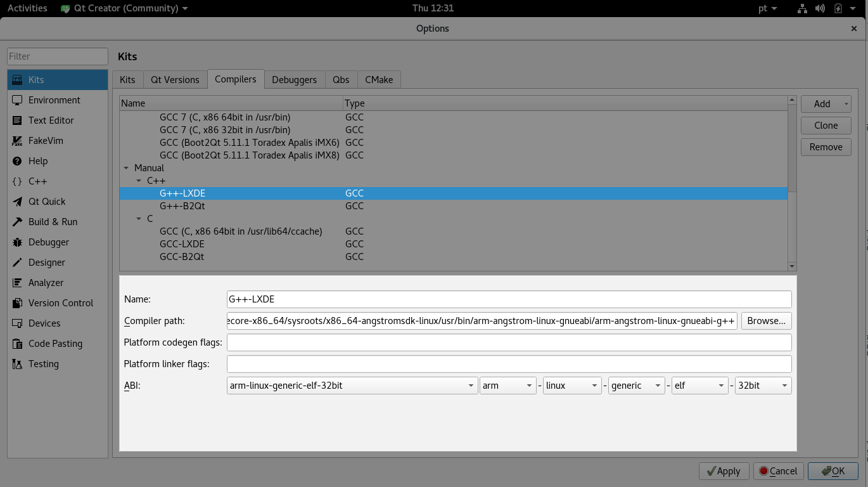Image resolution: width=868 pixels, height=487 pixels.
Task: Collapse the C++ compilers group
Action: [x=139, y=181]
